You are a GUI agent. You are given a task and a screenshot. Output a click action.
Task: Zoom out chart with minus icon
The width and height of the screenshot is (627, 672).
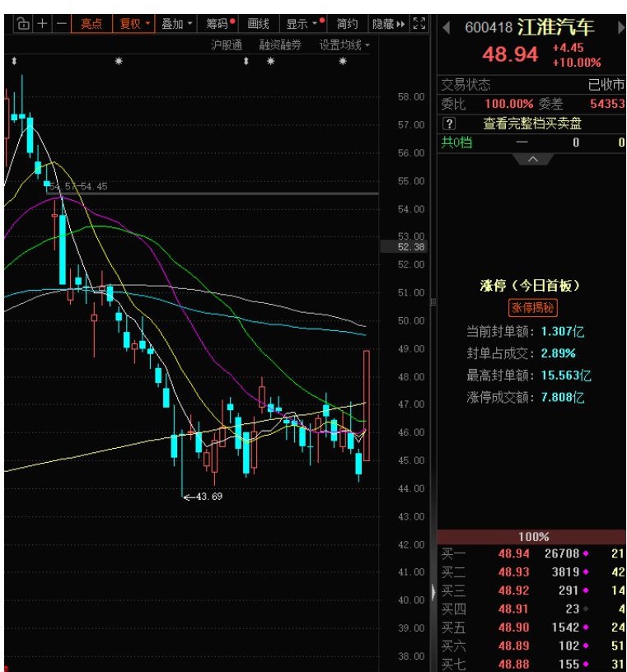[61, 24]
